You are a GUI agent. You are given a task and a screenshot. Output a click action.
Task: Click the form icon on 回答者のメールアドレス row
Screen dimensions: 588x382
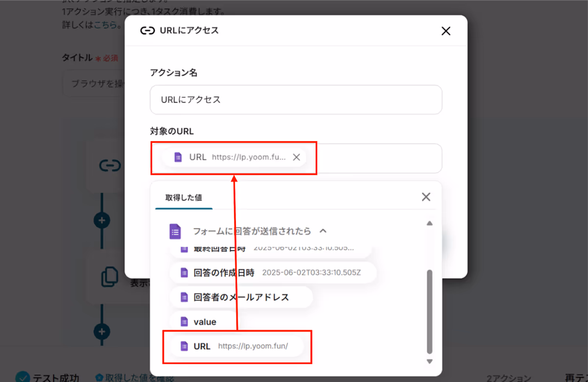coord(184,297)
